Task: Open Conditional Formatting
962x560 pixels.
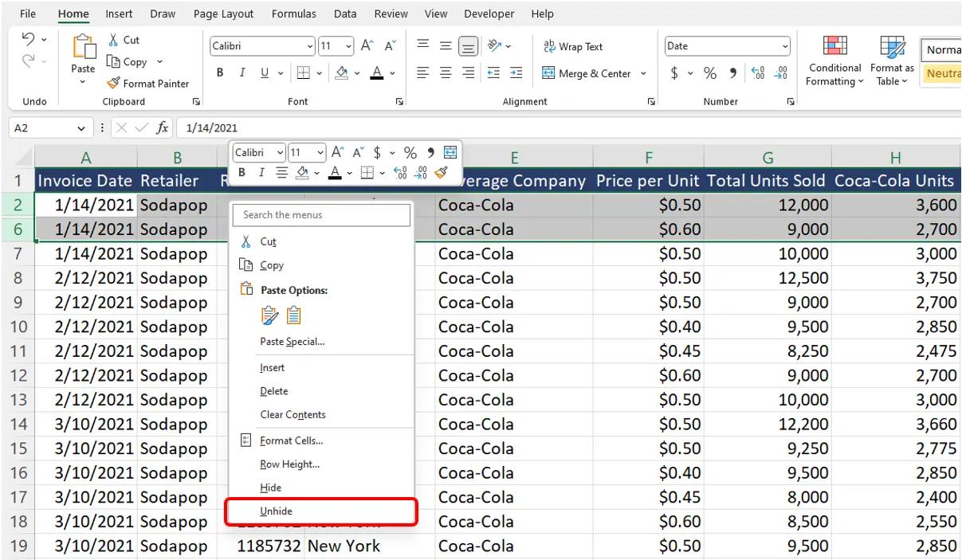Action: point(834,60)
